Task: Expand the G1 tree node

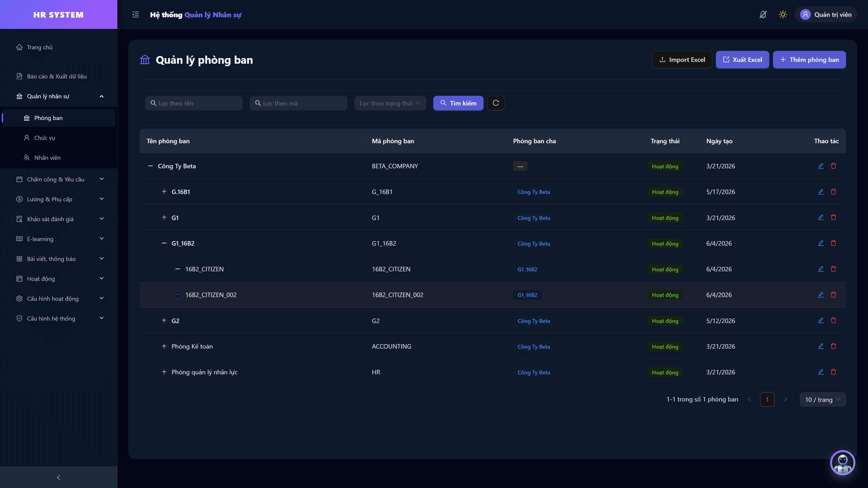Action: click(164, 218)
